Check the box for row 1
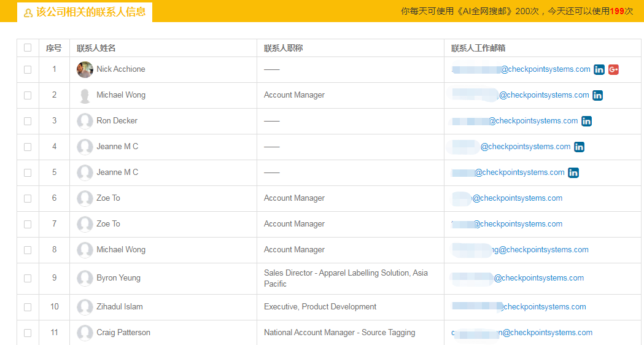 point(28,69)
